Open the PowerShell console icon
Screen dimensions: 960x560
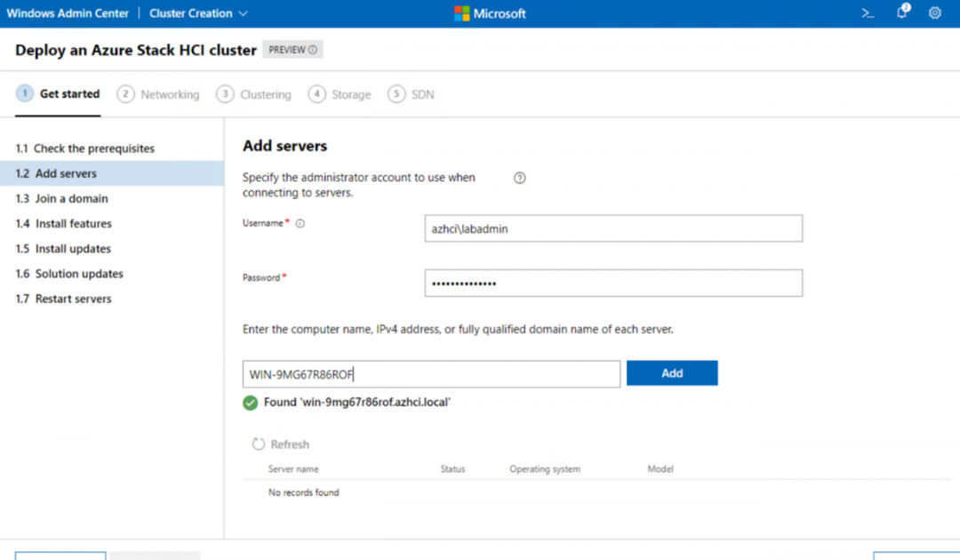pyautogui.click(x=868, y=12)
